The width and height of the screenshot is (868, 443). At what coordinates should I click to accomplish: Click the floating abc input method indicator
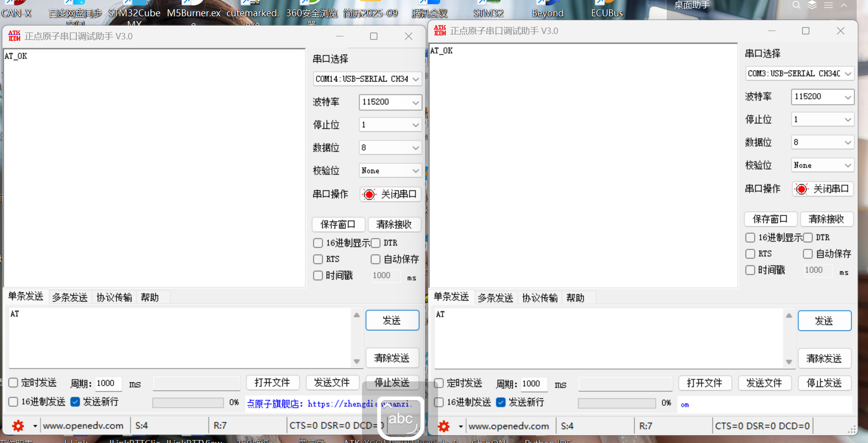pyautogui.click(x=401, y=418)
